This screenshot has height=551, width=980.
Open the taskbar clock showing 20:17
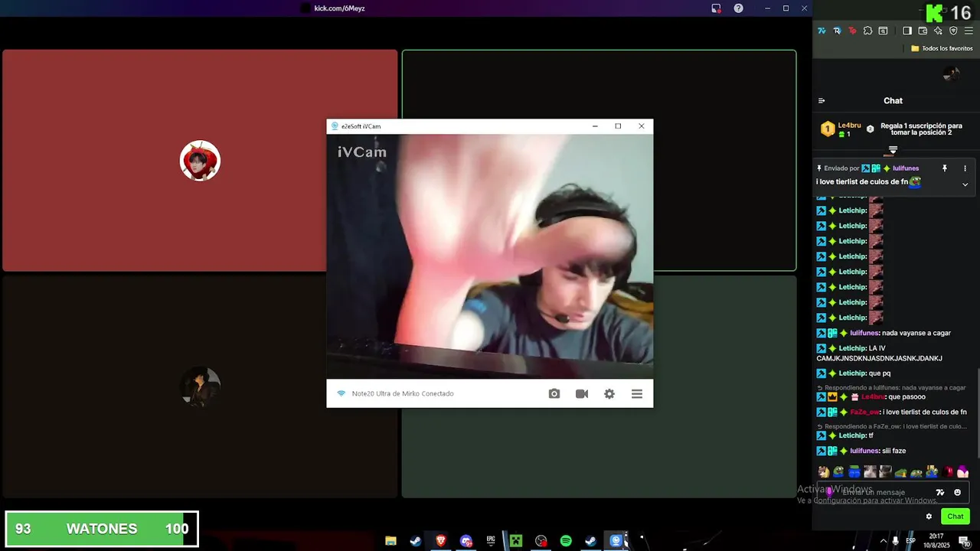[936, 541]
